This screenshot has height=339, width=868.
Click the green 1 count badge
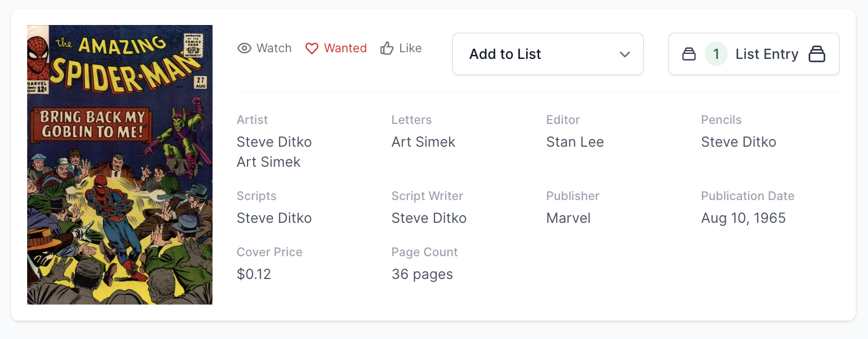coord(716,54)
